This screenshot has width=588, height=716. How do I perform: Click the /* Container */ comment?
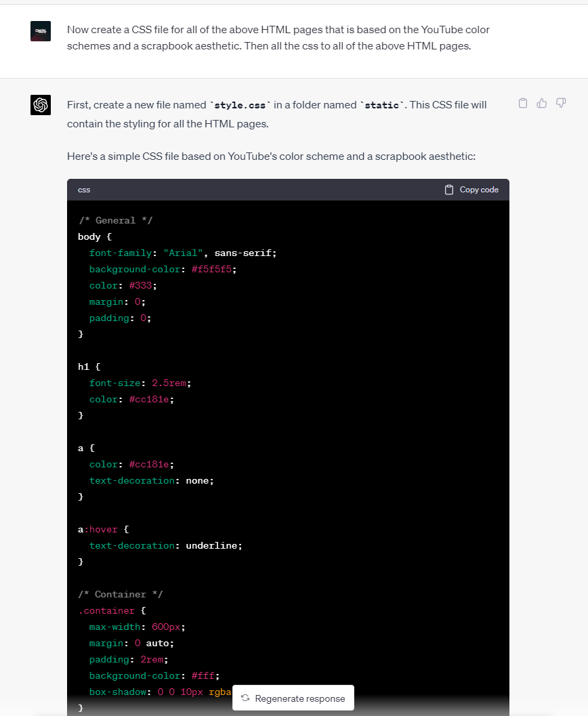coord(121,594)
